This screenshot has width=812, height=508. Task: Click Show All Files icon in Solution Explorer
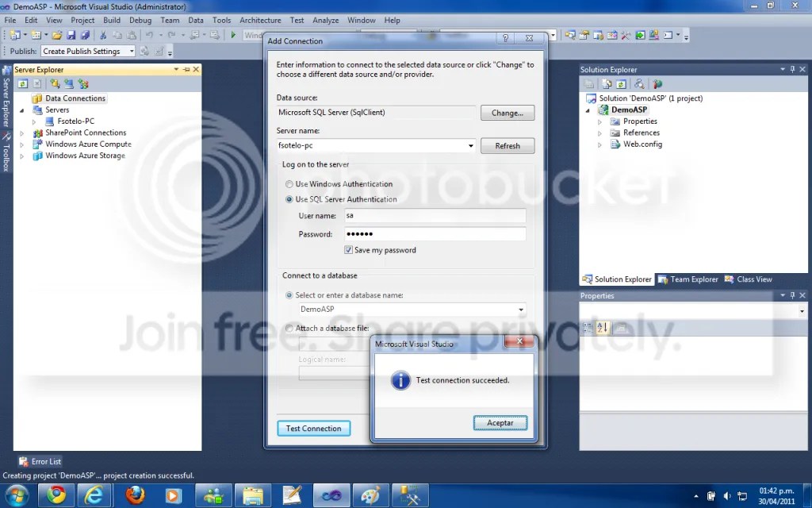point(607,83)
